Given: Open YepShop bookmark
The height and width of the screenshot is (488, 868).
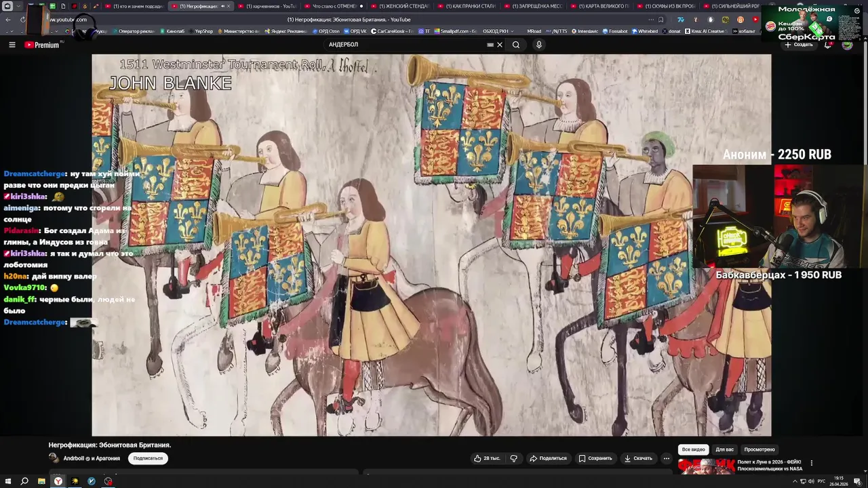Looking at the screenshot, I should point(201,31).
